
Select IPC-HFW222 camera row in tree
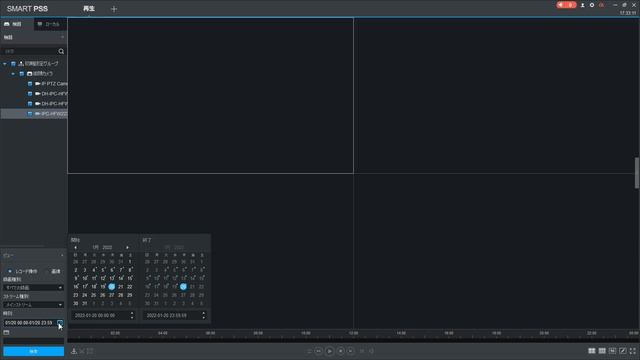pos(33,113)
